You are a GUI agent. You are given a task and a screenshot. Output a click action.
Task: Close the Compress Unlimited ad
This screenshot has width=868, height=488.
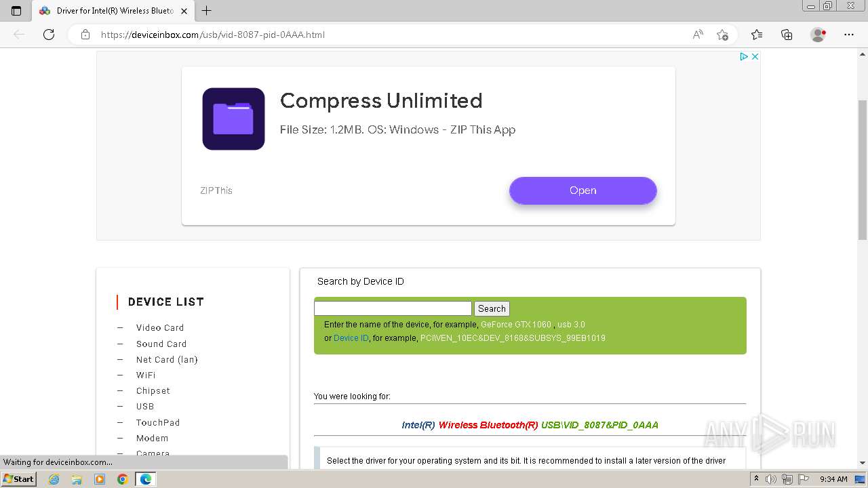(x=755, y=56)
